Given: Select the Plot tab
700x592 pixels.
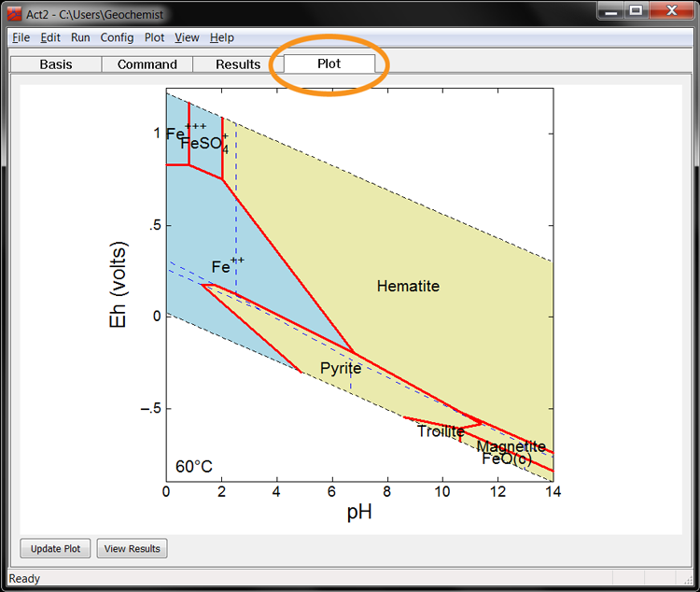Looking at the screenshot, I should tap(329, 63).
